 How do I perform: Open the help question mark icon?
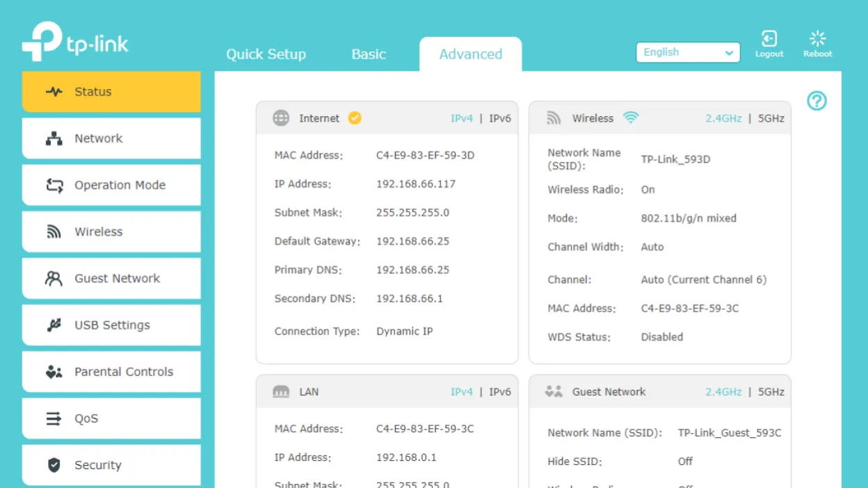point(817,101)
